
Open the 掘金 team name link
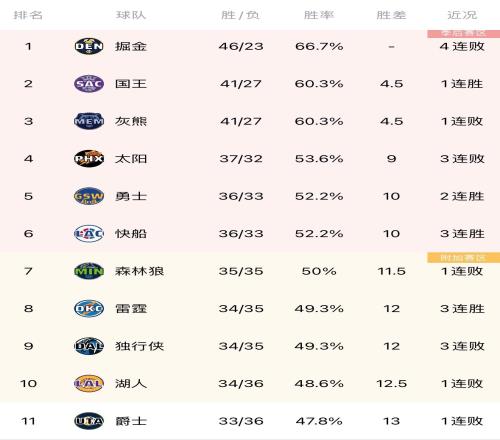point(131,46)
